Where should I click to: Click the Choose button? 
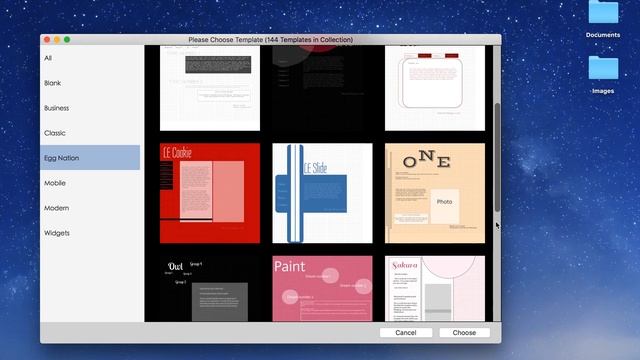[x=464, y=333]
